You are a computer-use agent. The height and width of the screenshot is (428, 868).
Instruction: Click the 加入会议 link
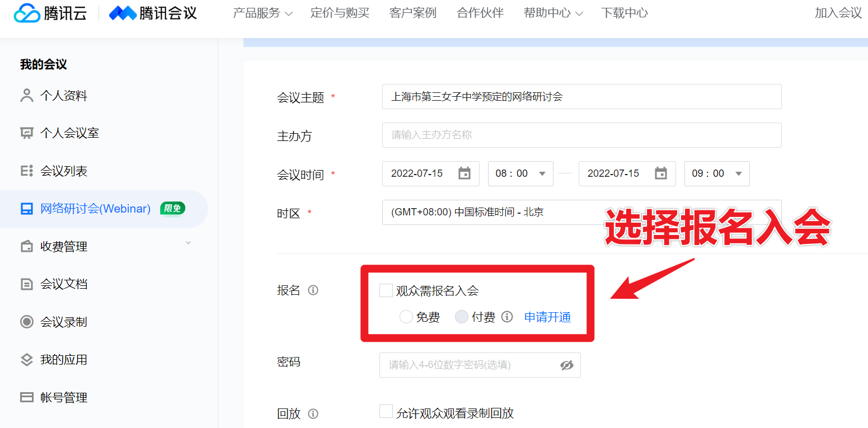(838, 13)
